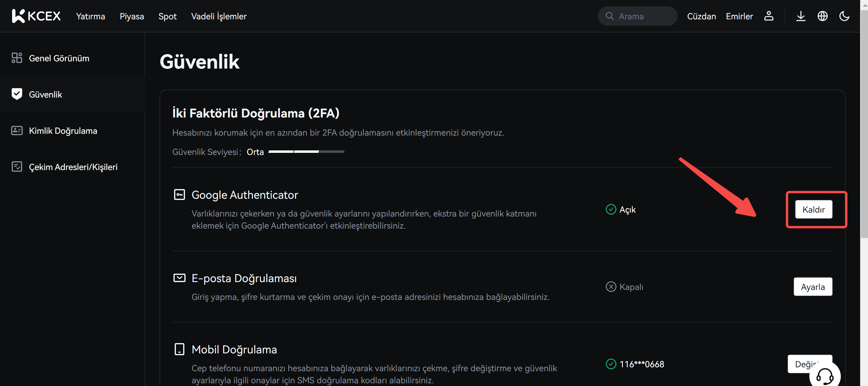868x386 pixels.
Task: Click the KCEX logo
Action: pos(36,16)
